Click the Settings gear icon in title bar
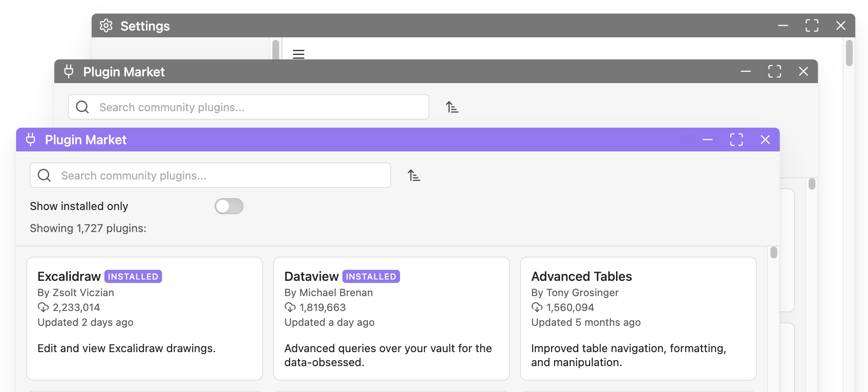Viewport: 868px width, 392px height. 106,26
